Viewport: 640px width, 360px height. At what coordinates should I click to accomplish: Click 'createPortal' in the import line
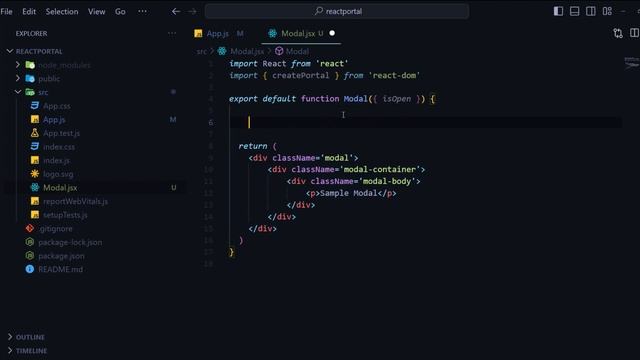pos(301,76)
